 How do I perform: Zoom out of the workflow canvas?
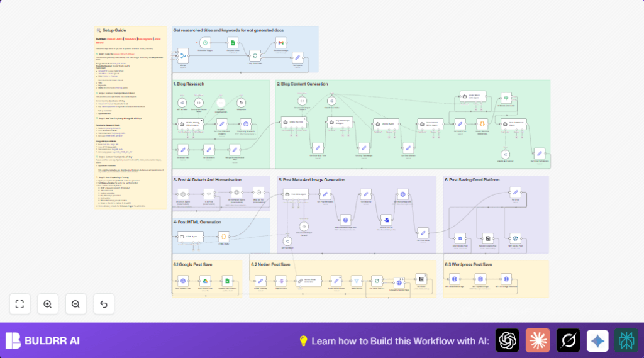point(75,304)
